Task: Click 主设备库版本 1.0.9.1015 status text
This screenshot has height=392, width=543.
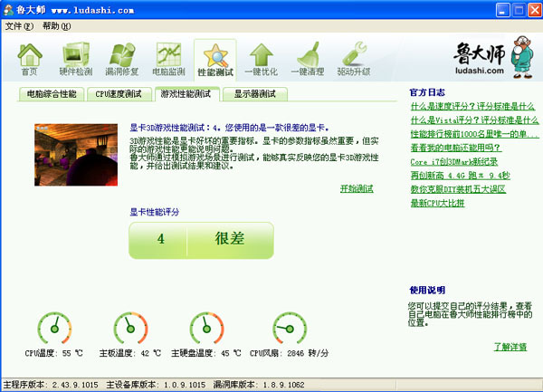Action: (157, 385)
